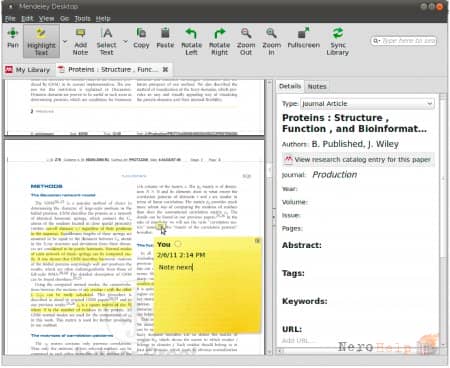
Task: Click the METHODS heading in the document
Action: pyautogui.click(x=46, y=186)
